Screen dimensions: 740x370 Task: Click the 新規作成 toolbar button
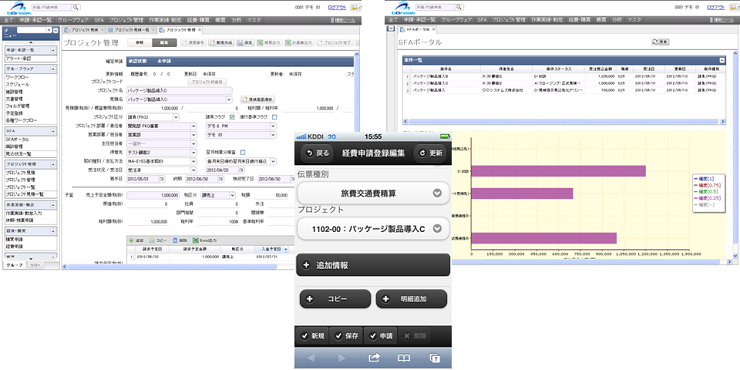click(220, 42)
